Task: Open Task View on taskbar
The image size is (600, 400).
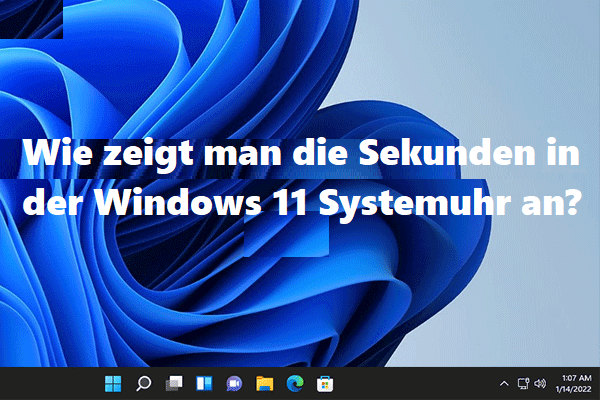Action: pyautogui.click(x=174, y=384)
